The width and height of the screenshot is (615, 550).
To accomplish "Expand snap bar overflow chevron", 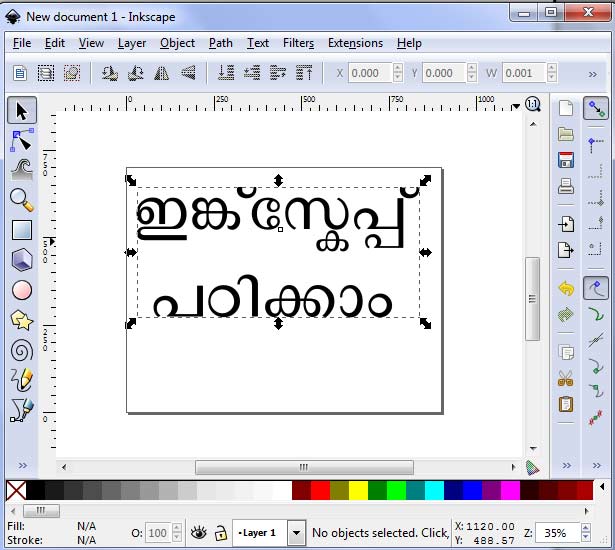I will [x=597, y=466].
